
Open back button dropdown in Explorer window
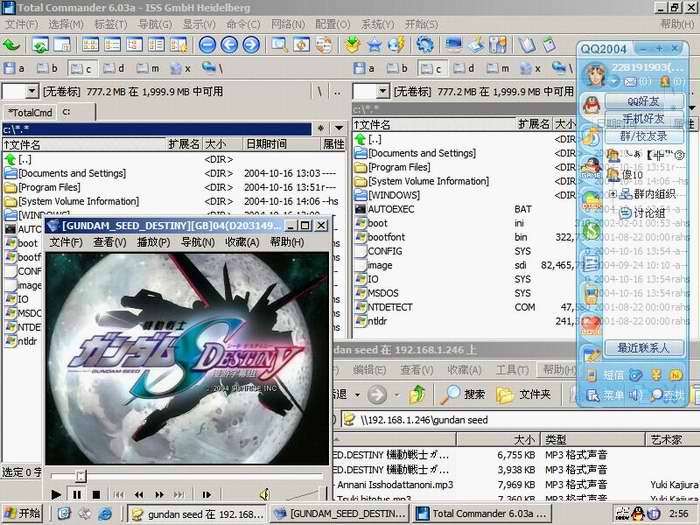point(358,395)
